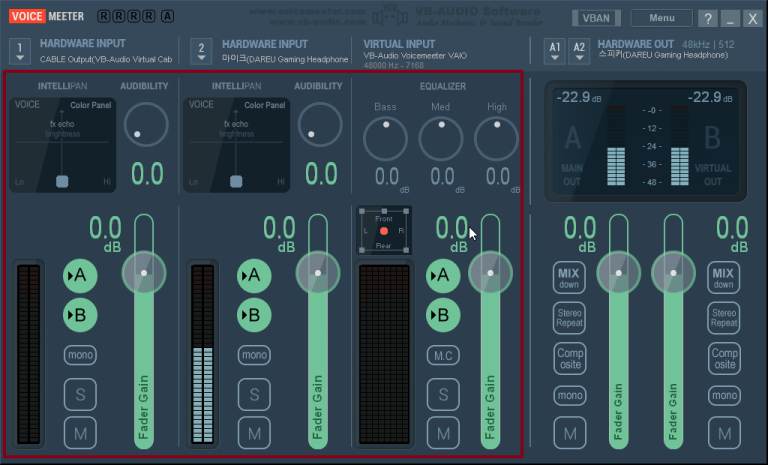This screenshot has height=465, width=768.
Task: Enable Mix down on main out A
Action: tap(569, 278)
